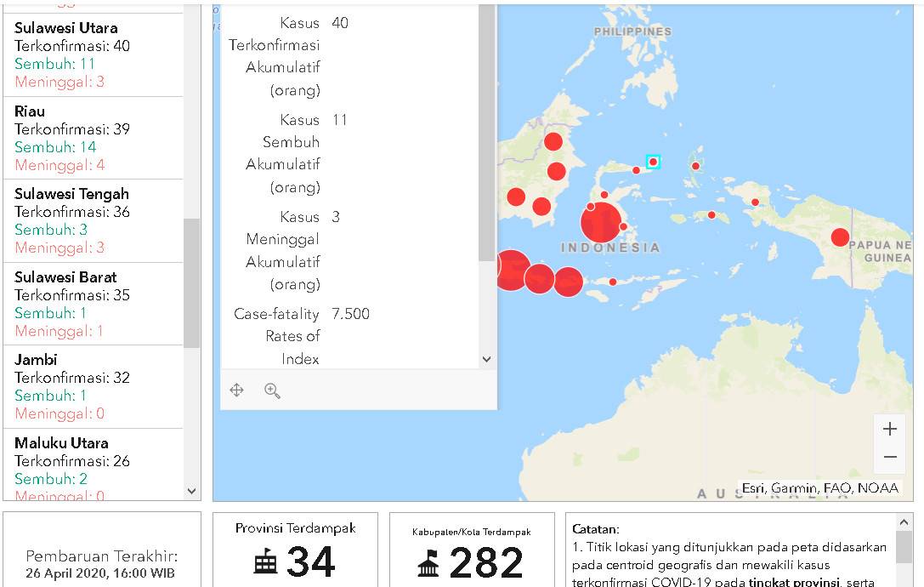Click the government building icon under Kabupaten/Kota Terdampak
The height and width of the screenshot is (587, 924).
click(x=428, y=563)
